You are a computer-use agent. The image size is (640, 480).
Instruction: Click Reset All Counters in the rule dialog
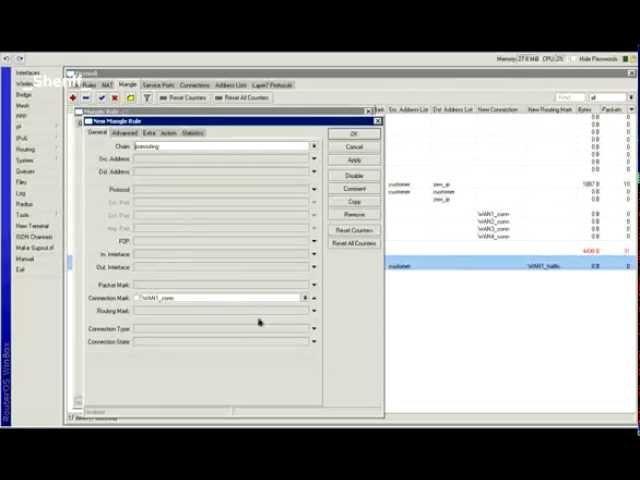click(354, 243)
